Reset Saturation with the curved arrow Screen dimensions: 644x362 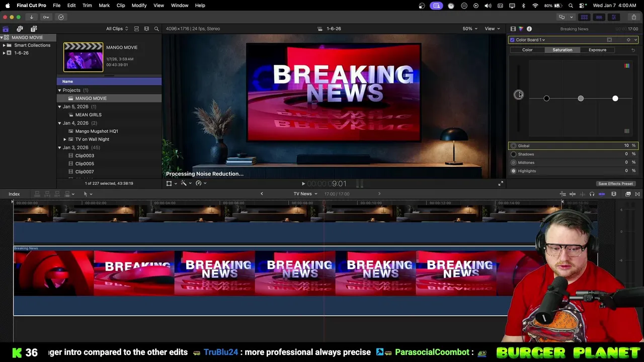click(633, 50)
